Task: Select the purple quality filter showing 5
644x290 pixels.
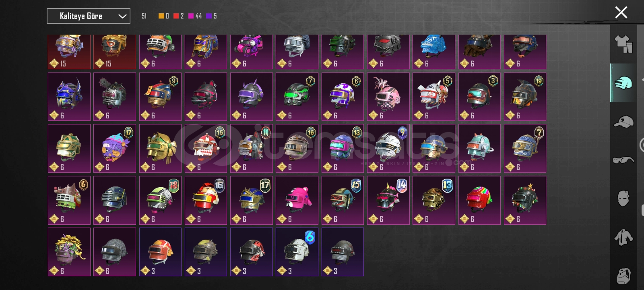Action: 208,16
